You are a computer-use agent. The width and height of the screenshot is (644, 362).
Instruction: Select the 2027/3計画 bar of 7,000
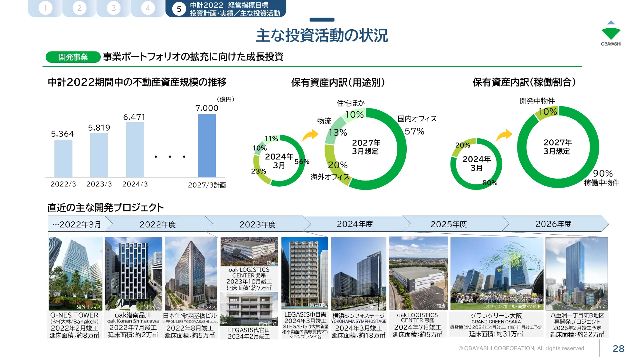(x=207, y=145)
